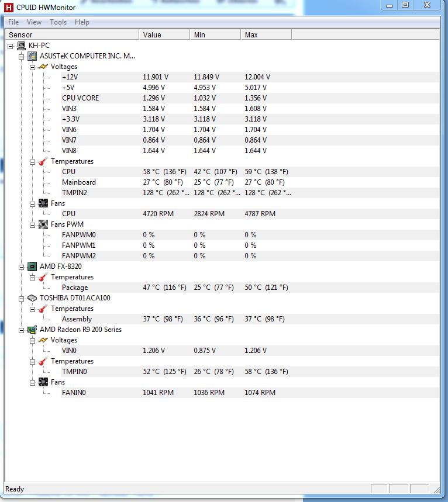Image resolution: width=448 pixels, height=502 pixels.
Task: Select the VIN7 voltage row
Action: click(250, 140)
